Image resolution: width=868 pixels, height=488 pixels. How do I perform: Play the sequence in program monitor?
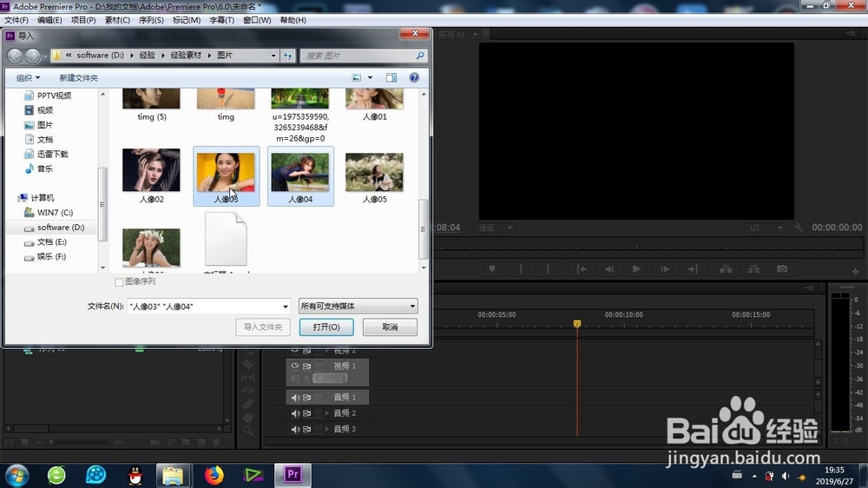point(636,269)
